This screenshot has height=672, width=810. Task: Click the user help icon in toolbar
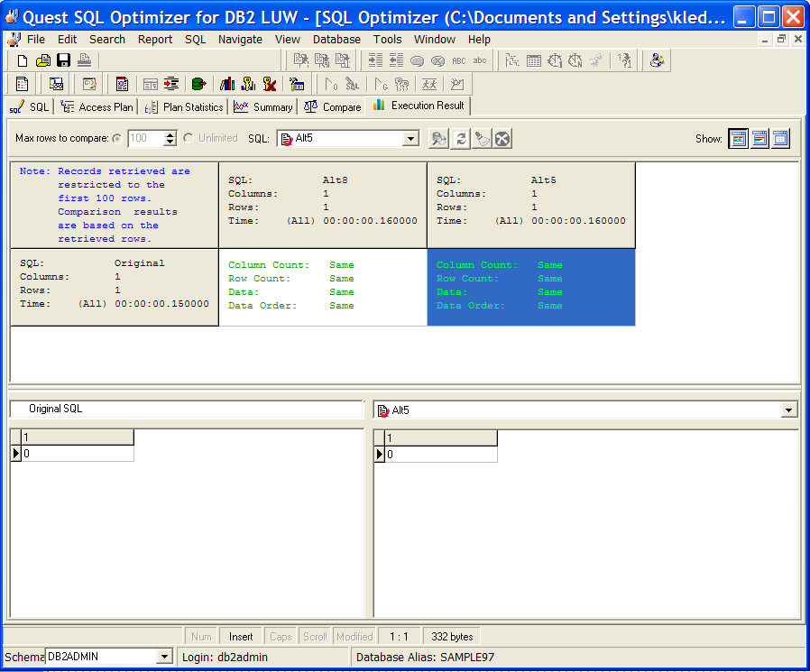coord(658,60)
